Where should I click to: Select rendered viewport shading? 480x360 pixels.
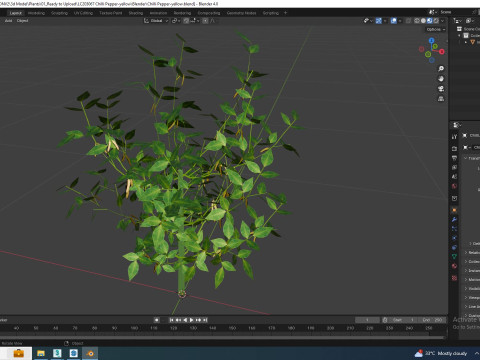436,21
